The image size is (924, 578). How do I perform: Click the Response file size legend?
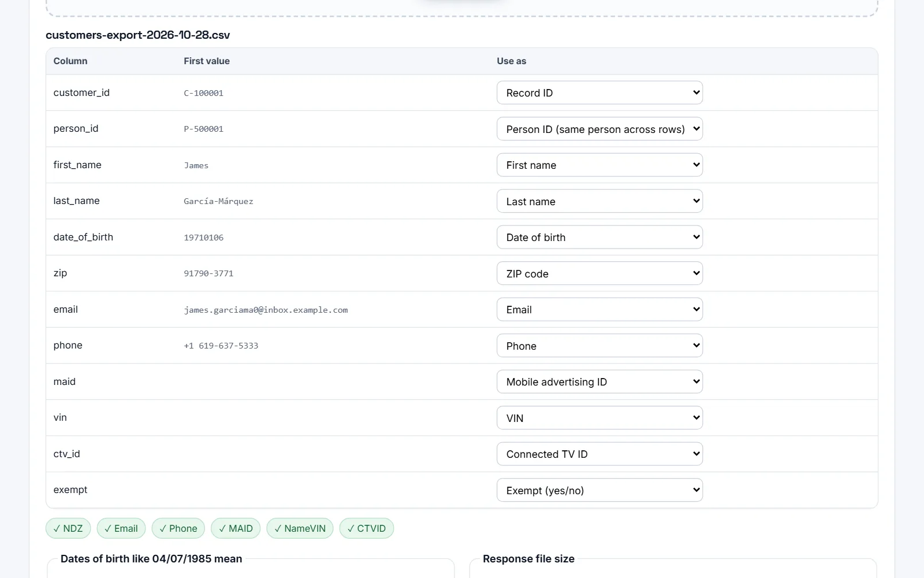coord(528,559)
